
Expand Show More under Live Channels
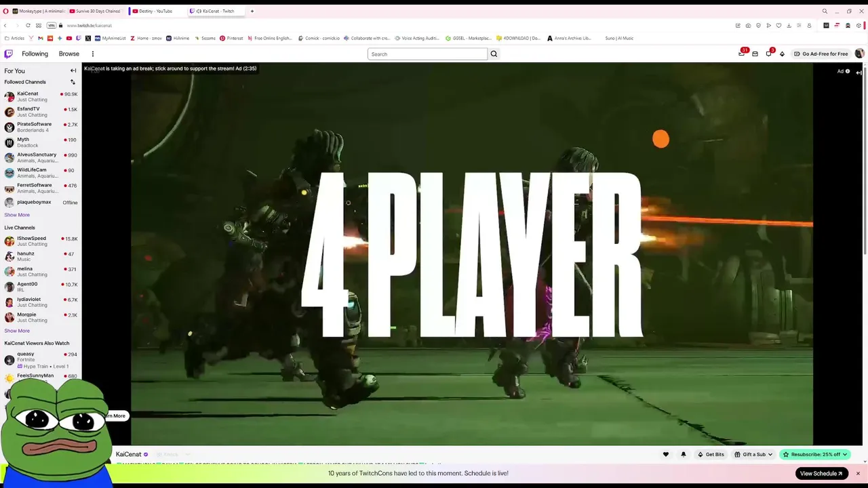(x=17, y=331)
